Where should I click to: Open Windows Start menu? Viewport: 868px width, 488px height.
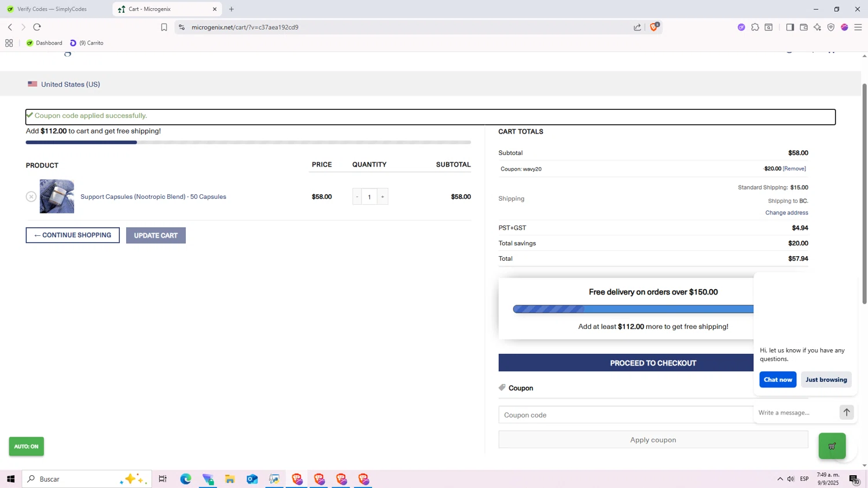[x=10, y=479]
